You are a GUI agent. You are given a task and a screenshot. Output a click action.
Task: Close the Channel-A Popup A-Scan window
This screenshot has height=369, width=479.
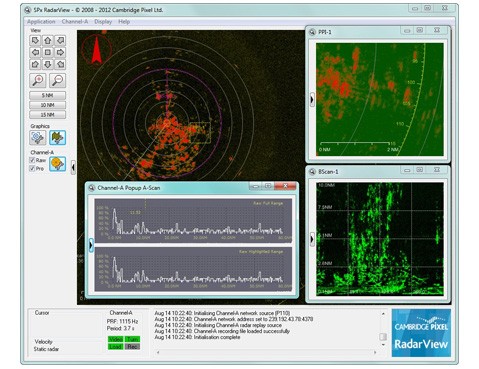point(285,186)
